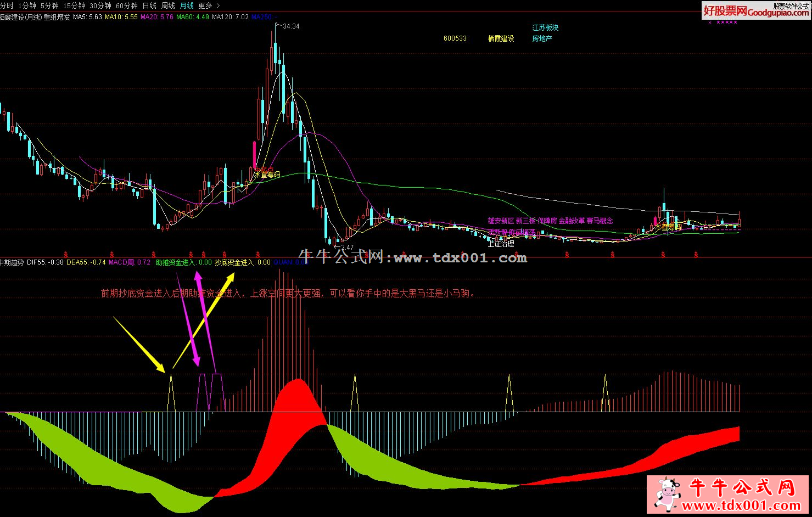Switch to 周线 weekly chart
The image size is (812, 517).
(168, 5)
